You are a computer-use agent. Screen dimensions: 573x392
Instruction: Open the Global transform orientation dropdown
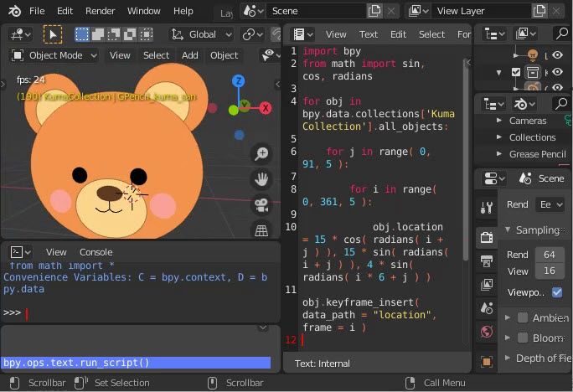[202, 34]
